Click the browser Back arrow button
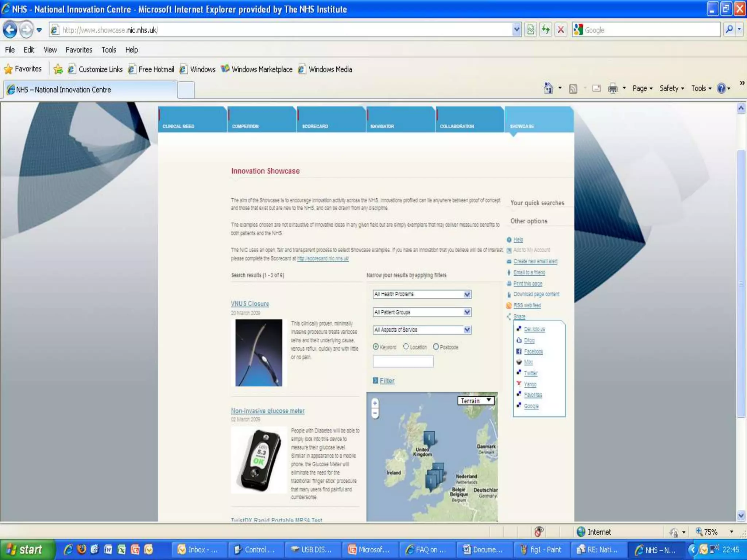The image size is (747, 560). [10, 30]
